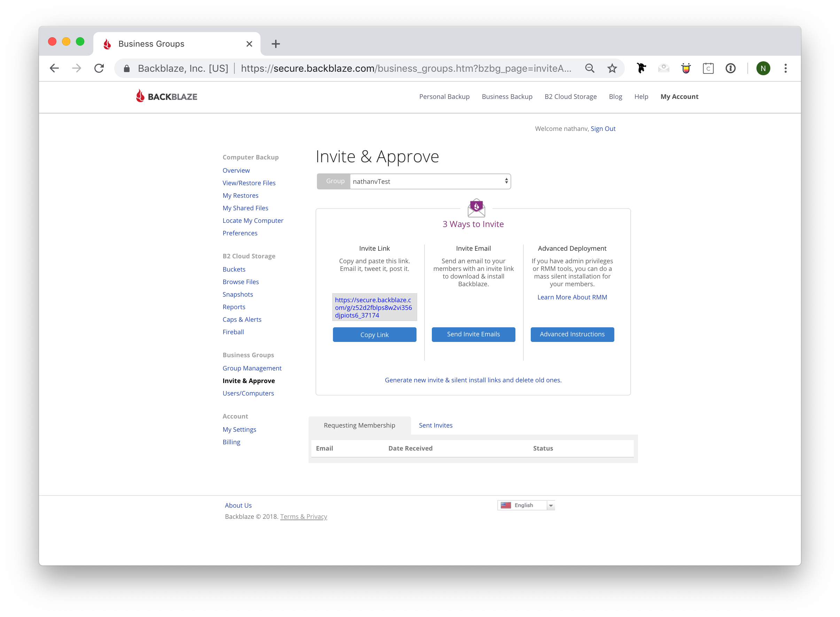The height and width of the screenshot is (617, 840).
Task: Click the Send Invite Emails button
Action: click(x=474, y=333)
